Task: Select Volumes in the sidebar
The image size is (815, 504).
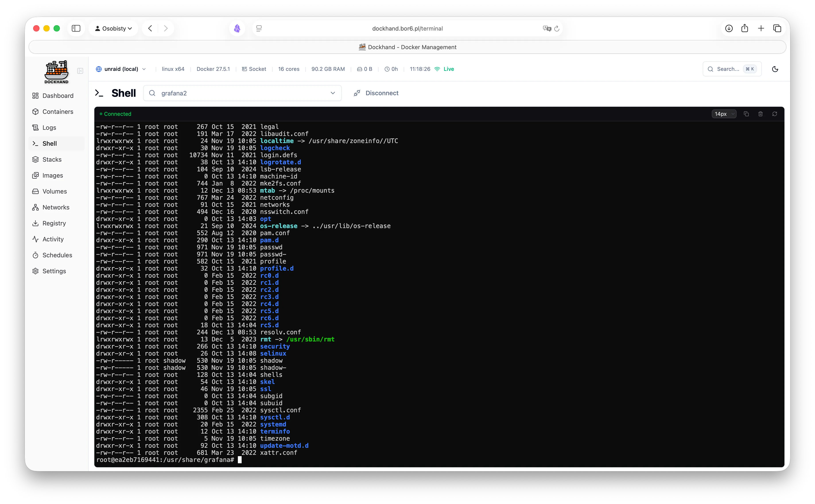Action: click(55, 191)
